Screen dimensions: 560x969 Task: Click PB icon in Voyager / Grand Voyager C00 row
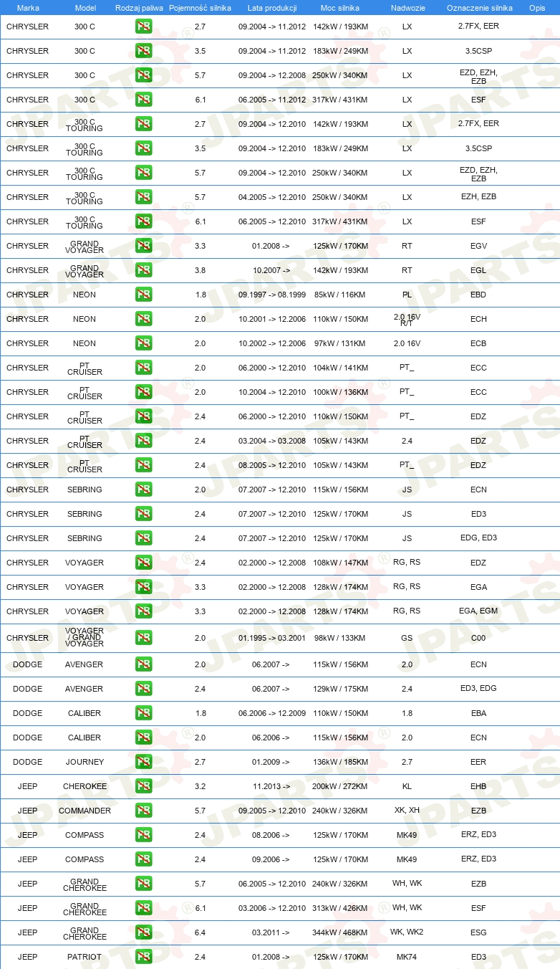click(x=143, y=638)
